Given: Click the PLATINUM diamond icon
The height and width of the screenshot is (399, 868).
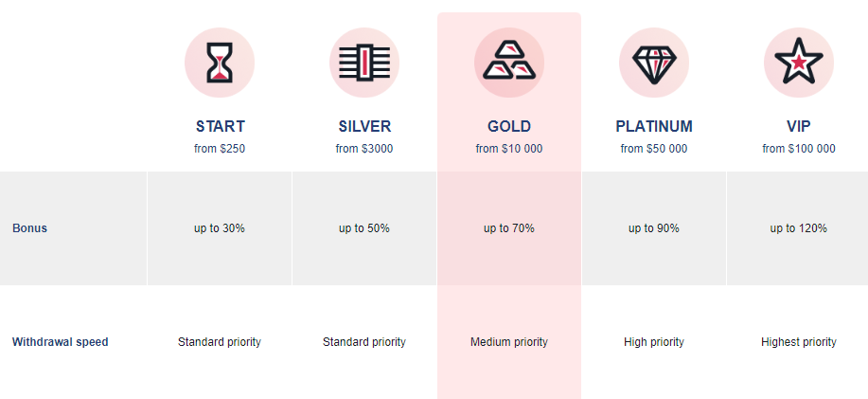Looking at the screenshot, I should 654,63.
